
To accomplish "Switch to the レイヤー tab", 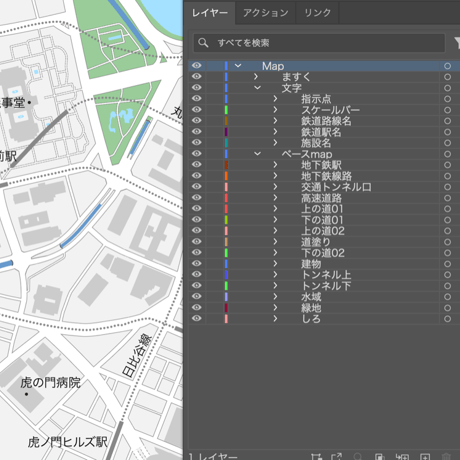I will pyautogui.click(x=210, y=13).
